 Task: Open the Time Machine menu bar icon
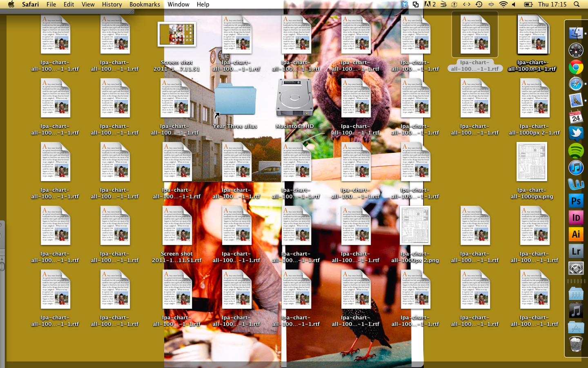[x=479, y=4]
